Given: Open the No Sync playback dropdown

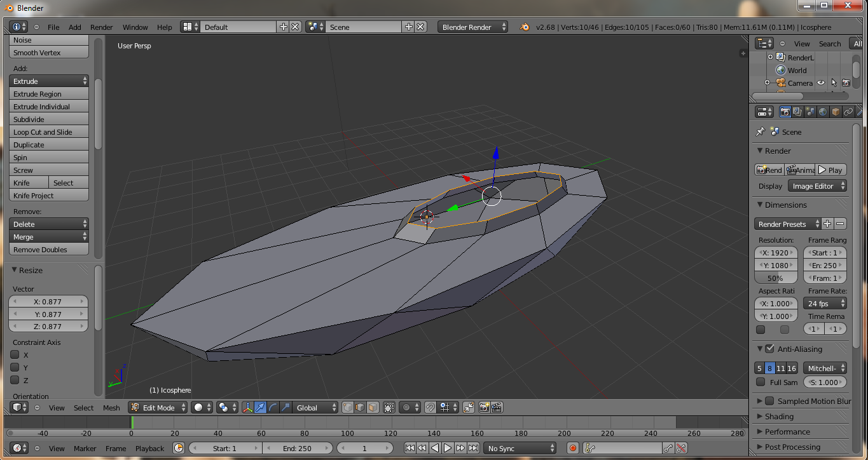Looking at the screenshot, I should click(520, 448).
